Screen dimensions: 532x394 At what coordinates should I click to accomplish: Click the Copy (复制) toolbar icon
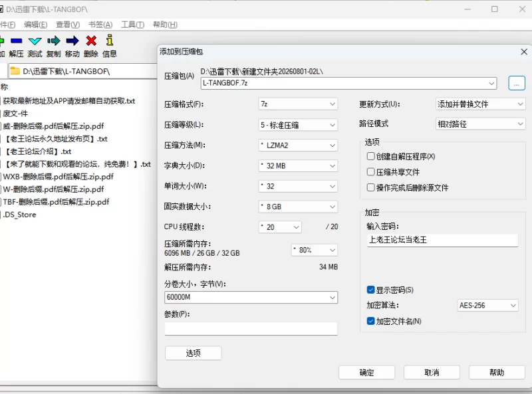[54, 41]
